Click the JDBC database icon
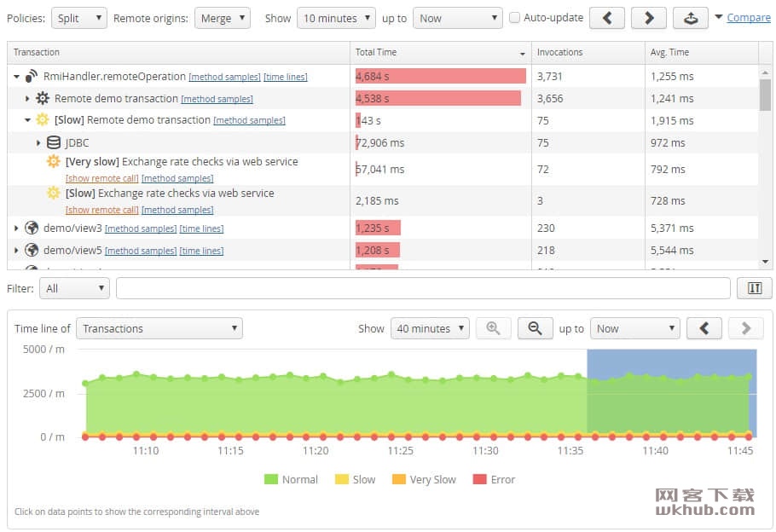Screen dimensions: 776x532 pyautogui.click(x=54, y=142)
